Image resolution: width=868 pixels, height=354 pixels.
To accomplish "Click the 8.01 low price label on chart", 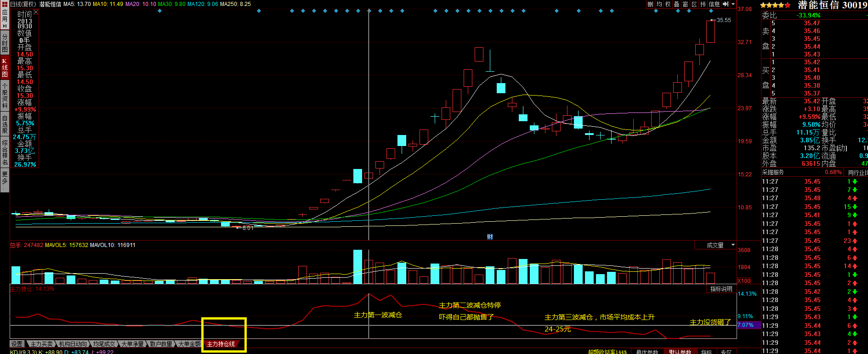I will point(248,228).
